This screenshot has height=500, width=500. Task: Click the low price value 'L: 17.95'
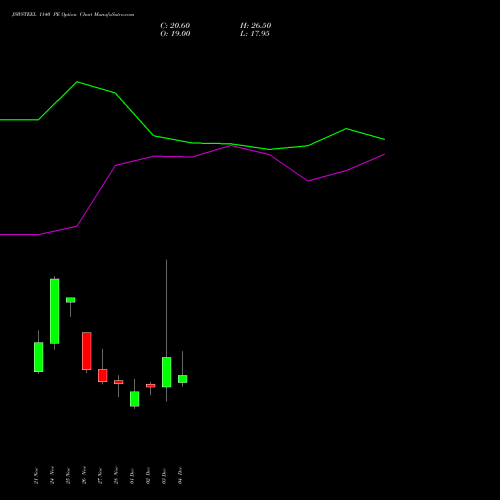[x=255, y=34]
